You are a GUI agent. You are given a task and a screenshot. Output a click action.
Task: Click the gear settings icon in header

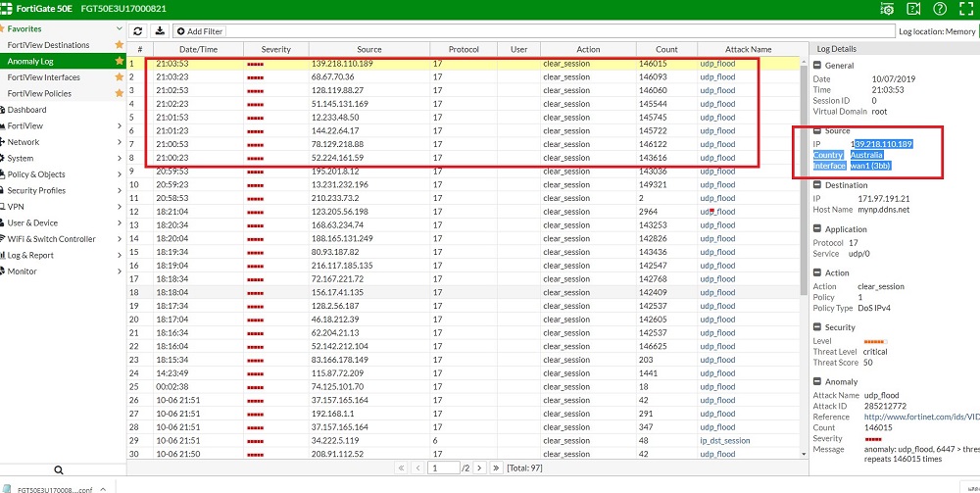(x=887, y=9)
